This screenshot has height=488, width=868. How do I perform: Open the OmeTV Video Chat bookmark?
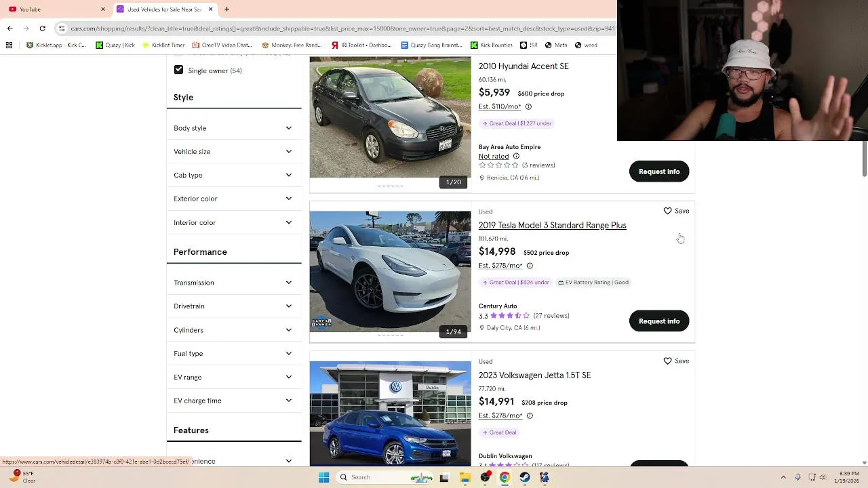(222, 45)
